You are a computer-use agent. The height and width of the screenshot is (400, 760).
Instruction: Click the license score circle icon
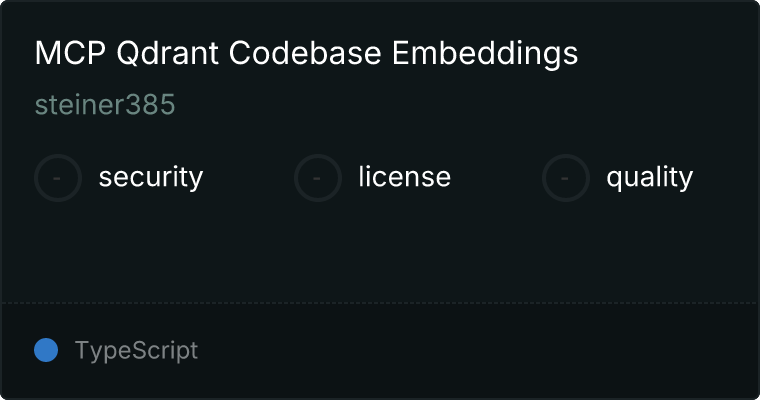click(x=317, y=178)
